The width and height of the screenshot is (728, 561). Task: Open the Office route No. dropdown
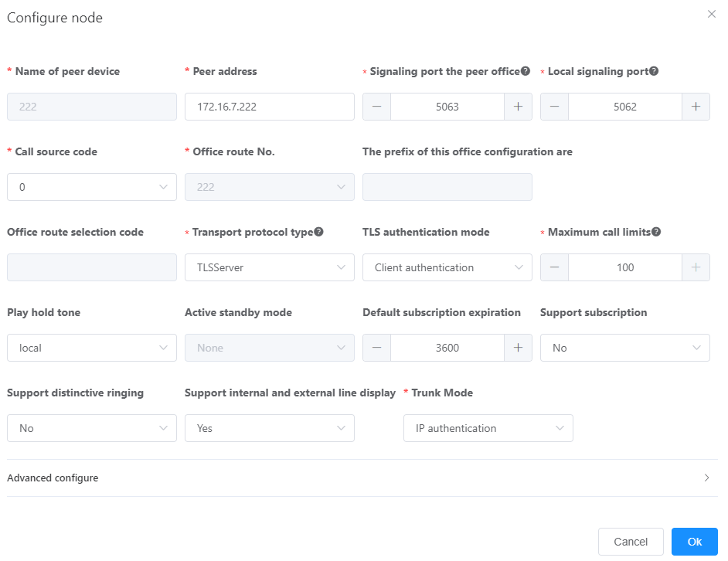[x=270, y=187]
